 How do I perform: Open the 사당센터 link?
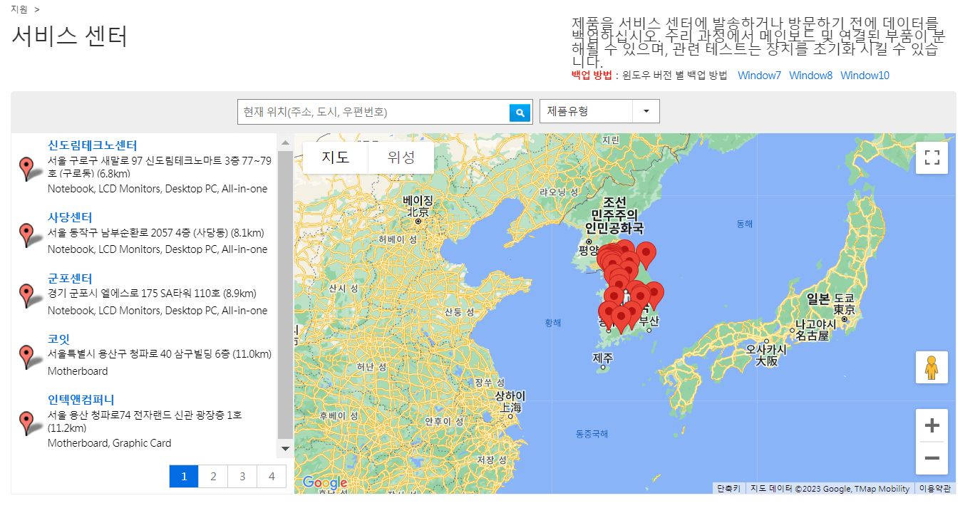[70, 217]
